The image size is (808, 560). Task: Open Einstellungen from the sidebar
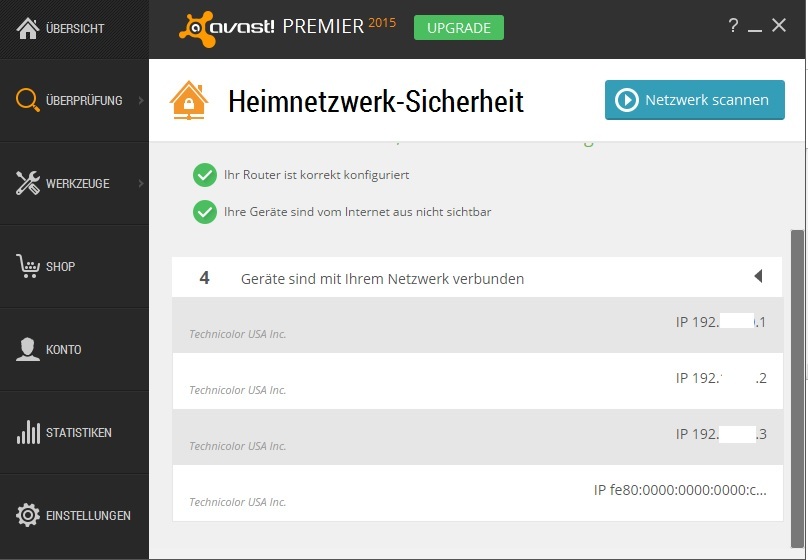[x=74, y=515]
